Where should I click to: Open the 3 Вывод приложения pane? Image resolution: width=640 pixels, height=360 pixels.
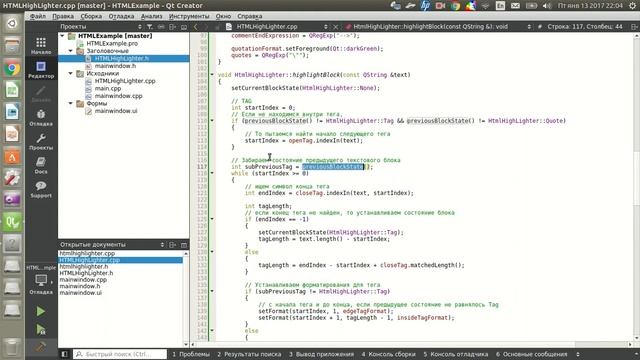[x=321, y=354]
